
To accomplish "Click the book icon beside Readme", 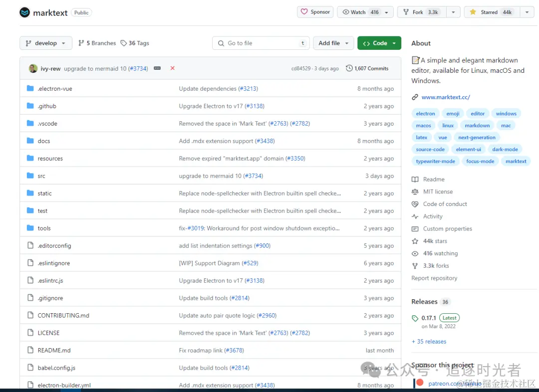I will 415,180.
